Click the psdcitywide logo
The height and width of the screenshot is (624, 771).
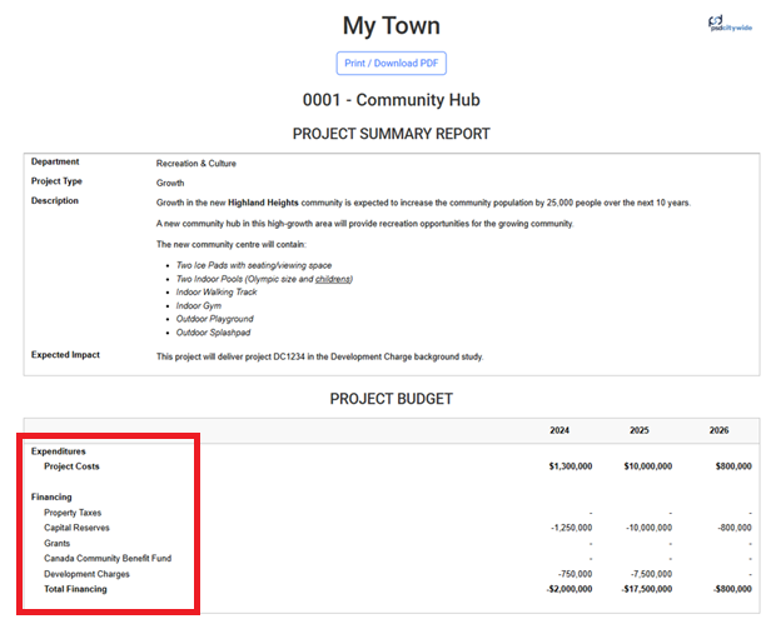(730, 23)
